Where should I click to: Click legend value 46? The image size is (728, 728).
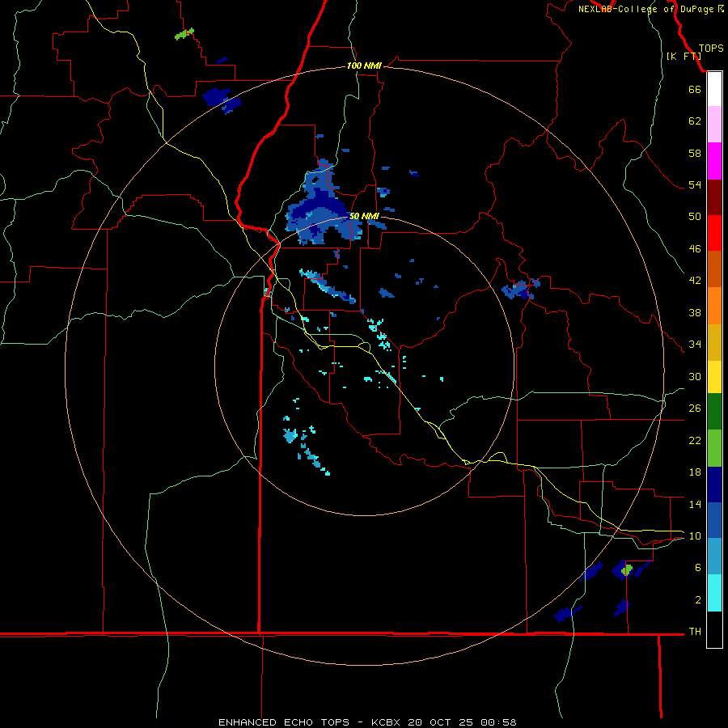tap(695, 249)
